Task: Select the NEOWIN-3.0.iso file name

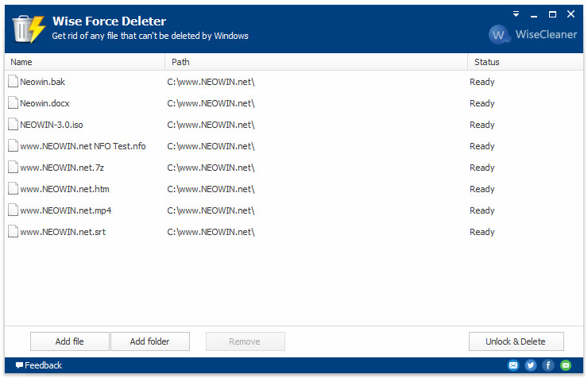Action: (x=52, y=125)
